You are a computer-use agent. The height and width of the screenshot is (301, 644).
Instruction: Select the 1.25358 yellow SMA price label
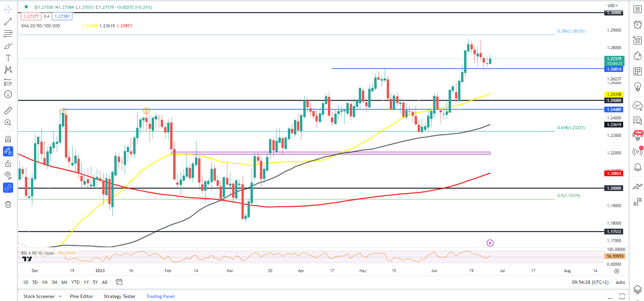tap(614, 95)
